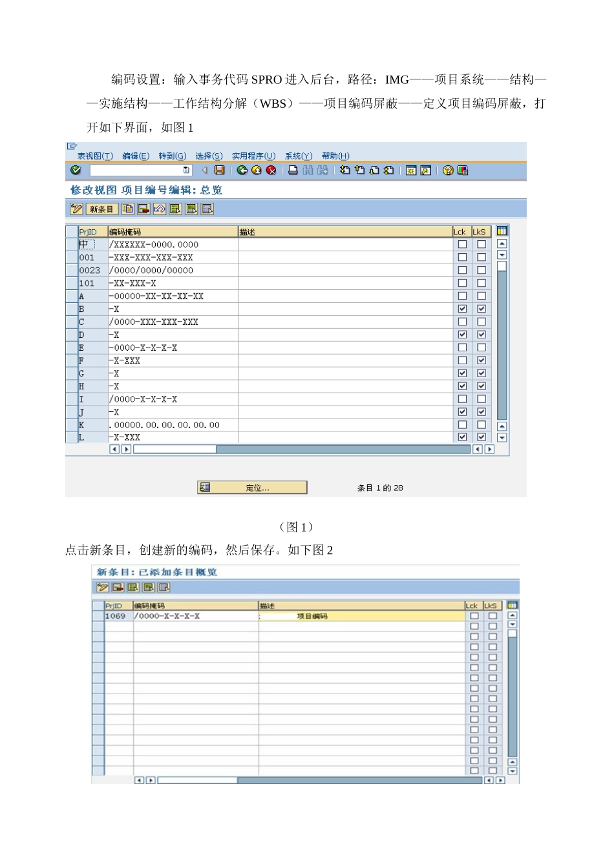This screenshot has width=614, height=868.
Task: Click the pencil Display/Change toggle icon
Action: pyautogui.click(x=76, y=209)
